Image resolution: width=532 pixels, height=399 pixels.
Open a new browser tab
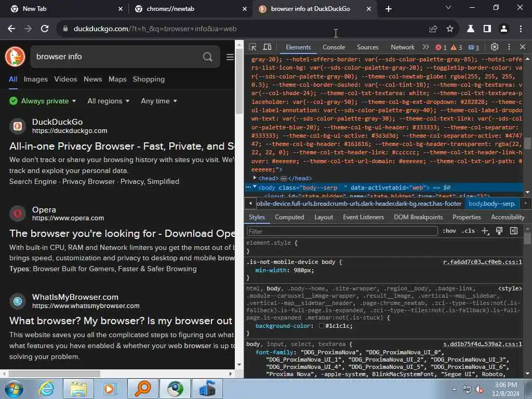pos(389,9)
